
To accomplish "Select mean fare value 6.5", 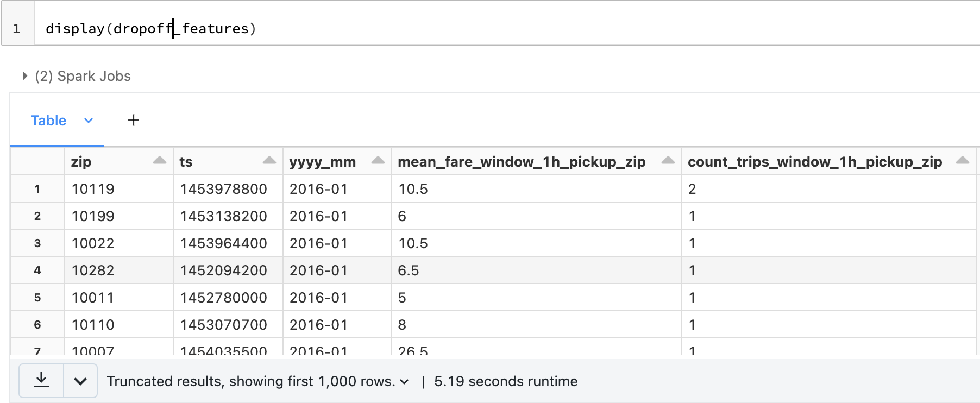I will pyautogui.click(x=409, y=270).
